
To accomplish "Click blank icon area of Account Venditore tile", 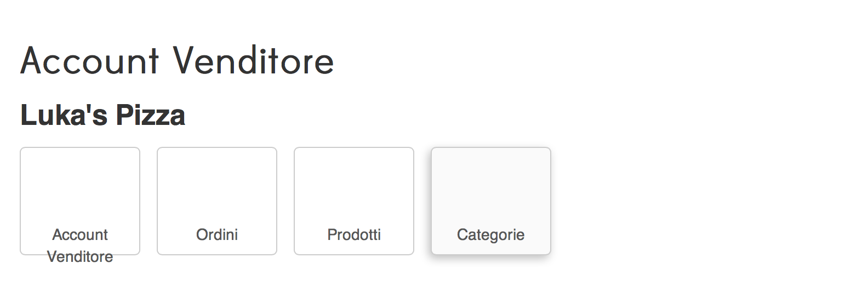I will point(80,184).
